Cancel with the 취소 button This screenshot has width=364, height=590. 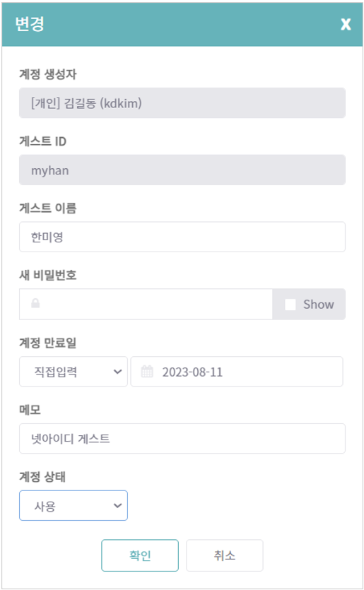pyautogui.click(x=224, y=555)
